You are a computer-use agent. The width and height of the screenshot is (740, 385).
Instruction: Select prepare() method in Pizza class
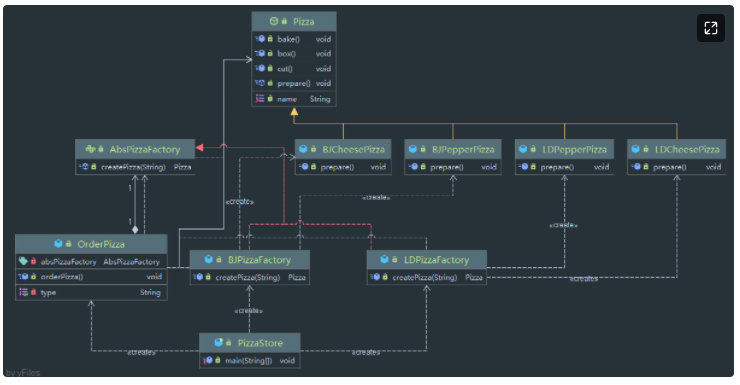(x=294, y=83)
